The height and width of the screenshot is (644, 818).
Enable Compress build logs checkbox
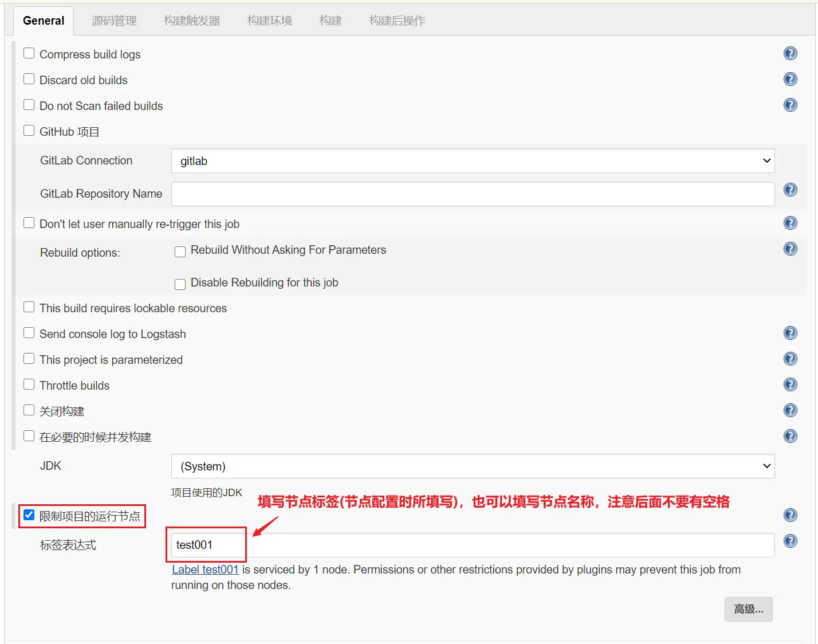[x=29, y=53]
